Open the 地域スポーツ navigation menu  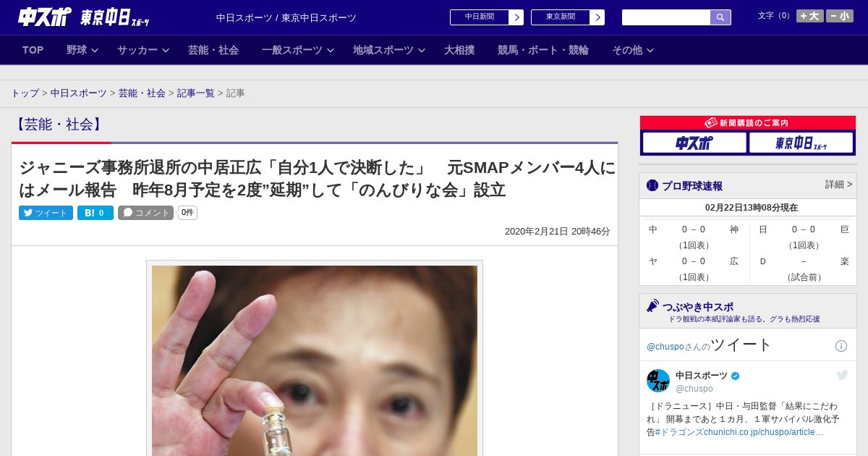tap(383, 50)
